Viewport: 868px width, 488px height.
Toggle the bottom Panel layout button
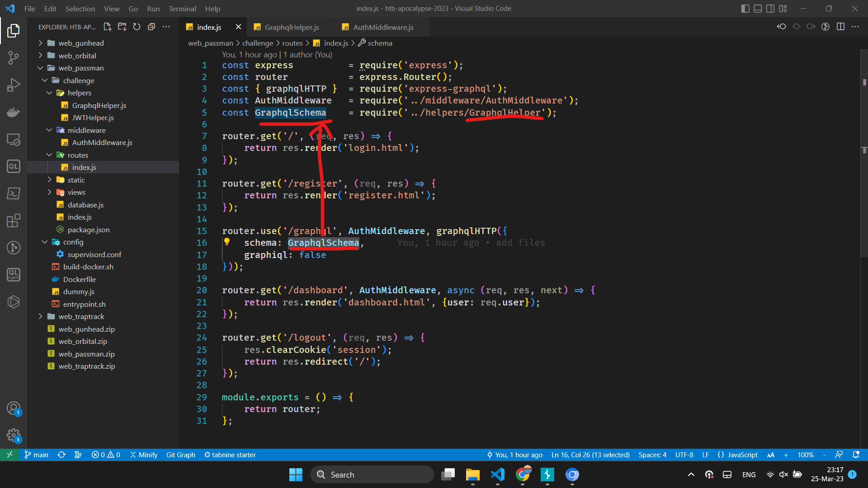coord(758,9)
